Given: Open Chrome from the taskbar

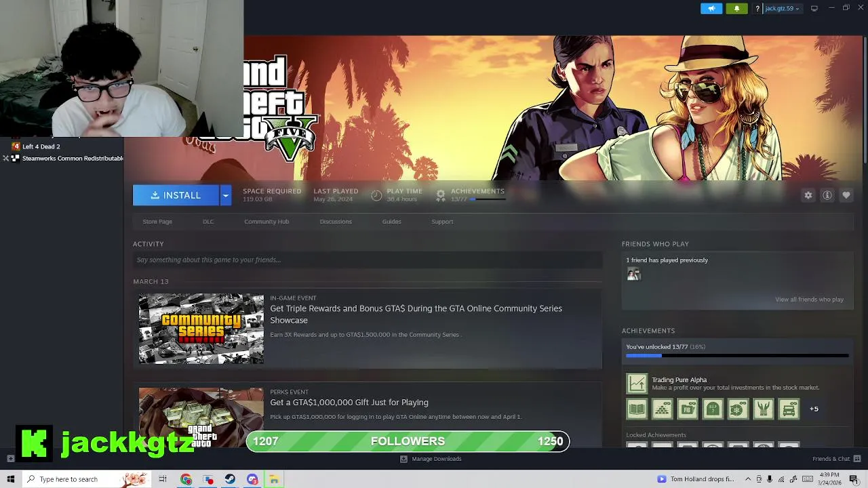Looking at the screenshot, I should tap(186, 479).
